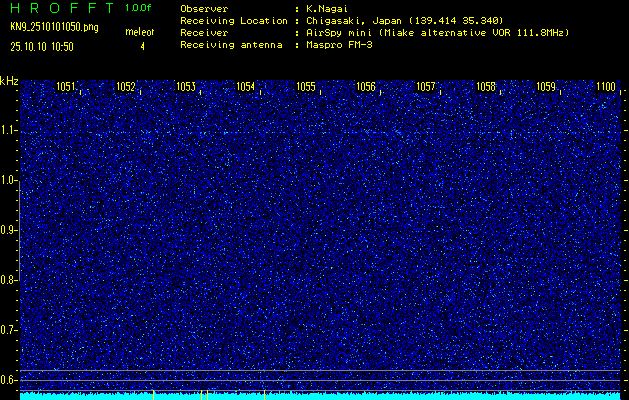Click the 0.7 kHz frequency label
The width and height of the screenshot is (629, 400).
pos(9,330)
